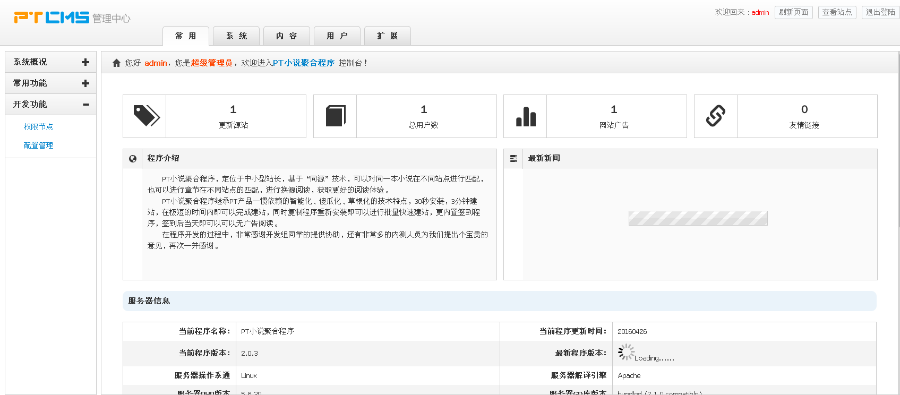This screenshot has width=900, height=395.
Task: Click the 0 count above 友情链接
Action: (x=805, y=110)
